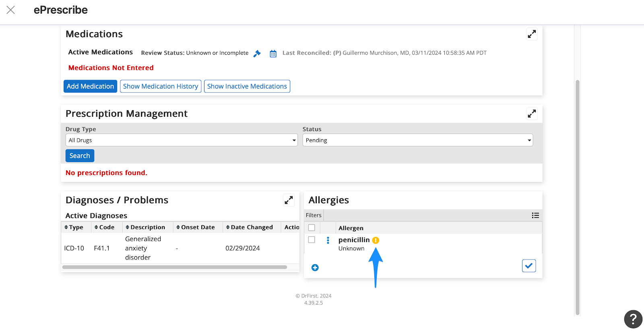Expand the Prescription Management panel
Viewport: 644px width, 334px height.
pos(532,114)
